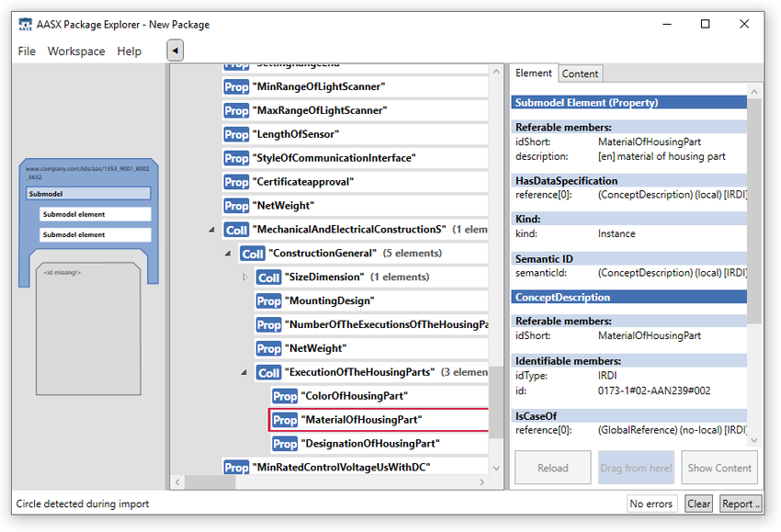Collapse the MechanicalAndElectricalConstructionS collection
The image size is (781, 532).
pos(212,230)
